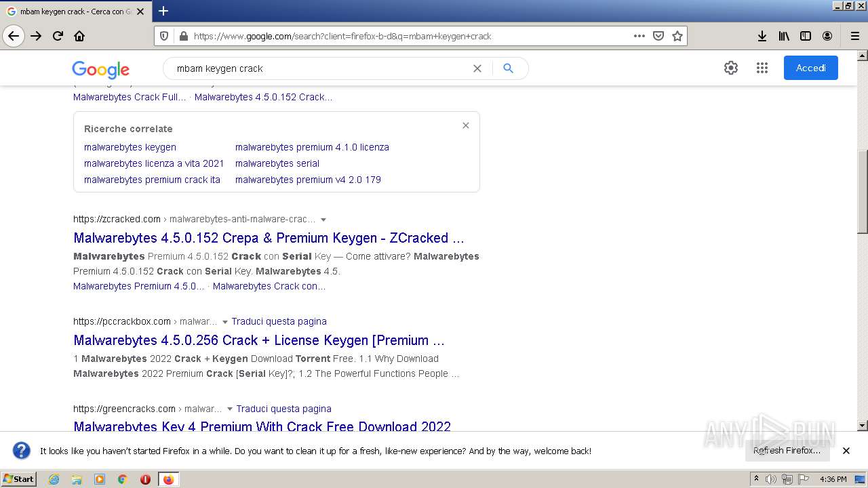The width and height of the screenshot is (868, 488).
Task: Open Windows Explorer folder from taskbar
Action: 77,479
